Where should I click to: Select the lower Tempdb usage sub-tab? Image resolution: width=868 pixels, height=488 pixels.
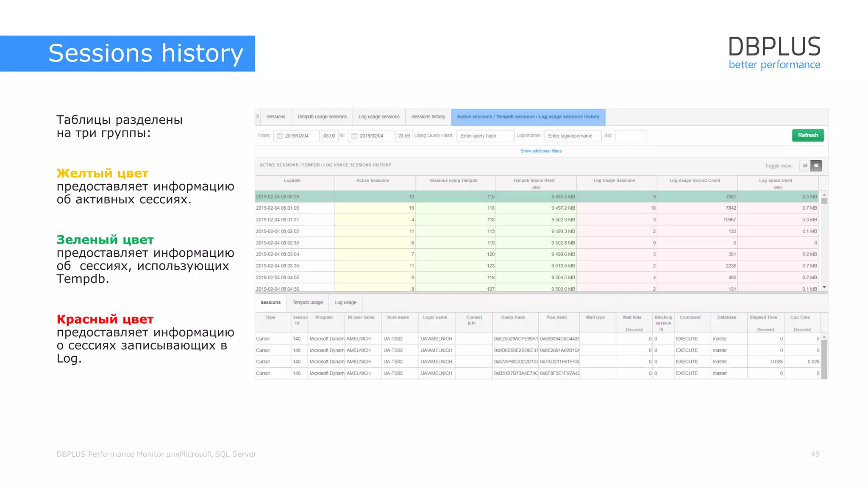(x=308, y=302)
